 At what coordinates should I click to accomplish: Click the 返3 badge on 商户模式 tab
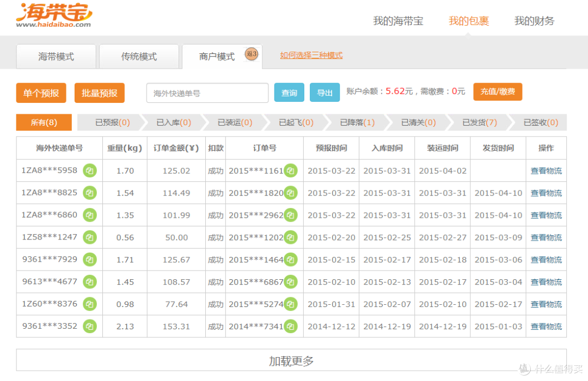[x=252, y=54]
